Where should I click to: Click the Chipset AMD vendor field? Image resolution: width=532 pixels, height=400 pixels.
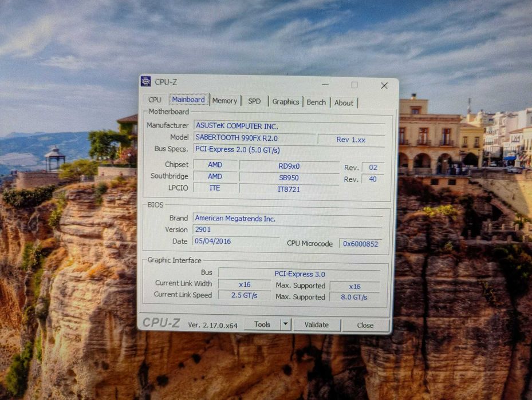tap(215, 165)
